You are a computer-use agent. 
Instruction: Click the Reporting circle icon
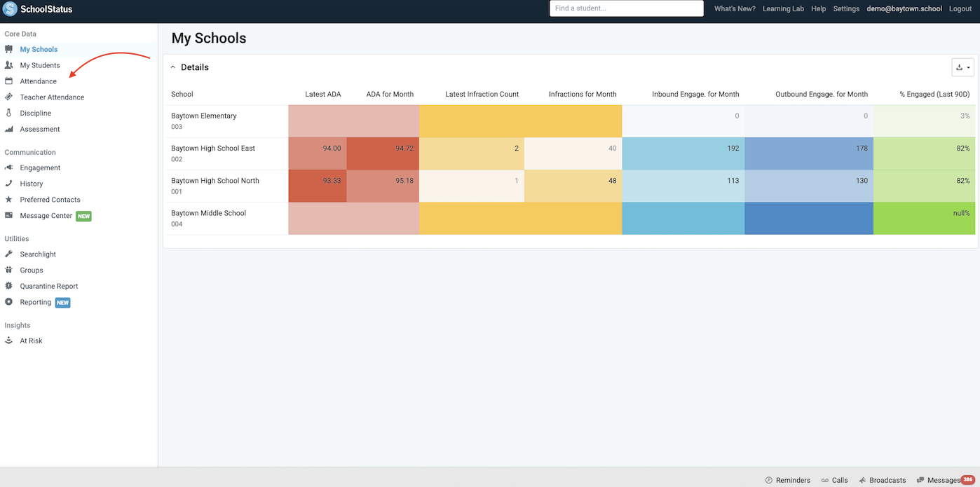tap(9, 302)
